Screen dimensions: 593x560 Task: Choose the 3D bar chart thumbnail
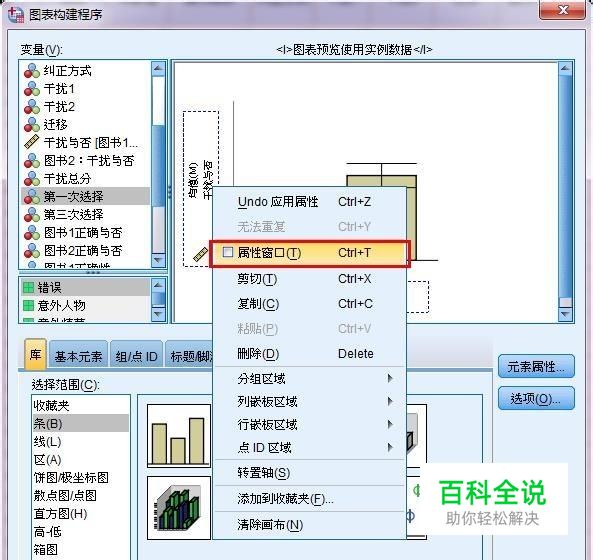point(179,508)
